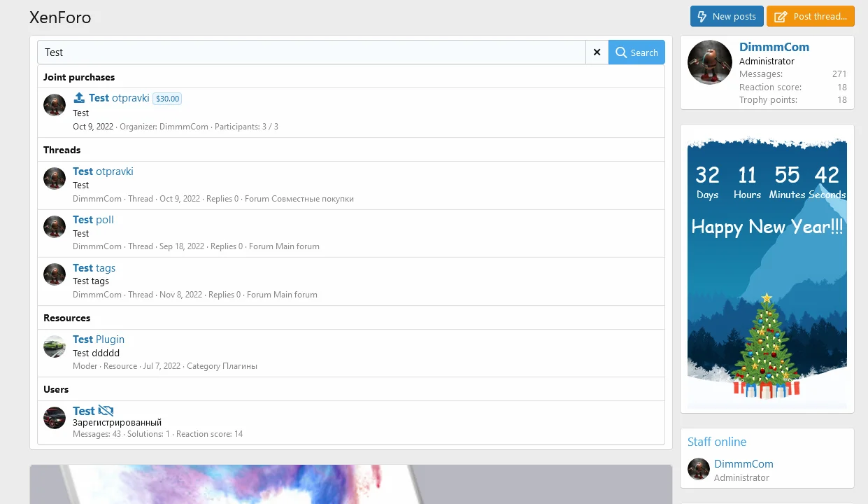This screenshot has width=868, height=504.
Task: Click the upload icon beside Test otpravki purchase
Action: click(x=79, y=98)
